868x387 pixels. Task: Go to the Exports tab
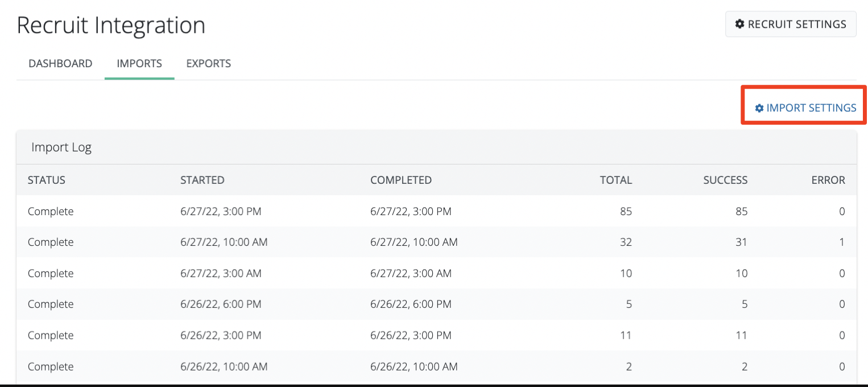coord(208,64)
